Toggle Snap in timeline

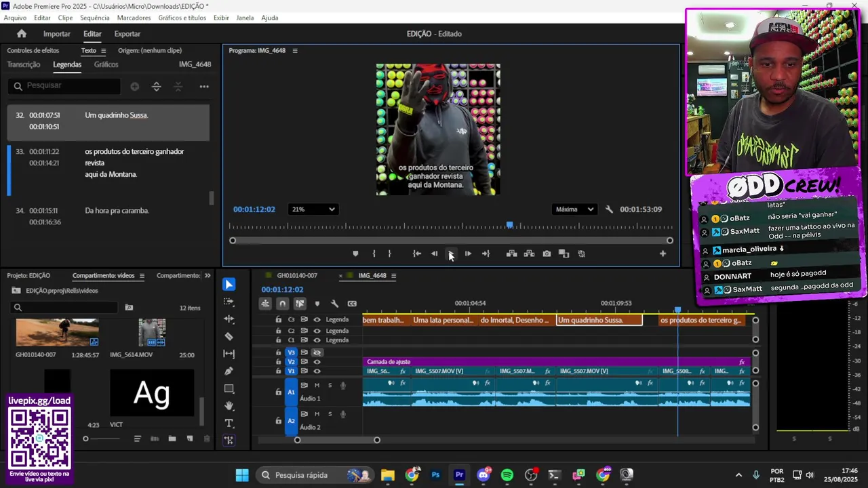282,304
